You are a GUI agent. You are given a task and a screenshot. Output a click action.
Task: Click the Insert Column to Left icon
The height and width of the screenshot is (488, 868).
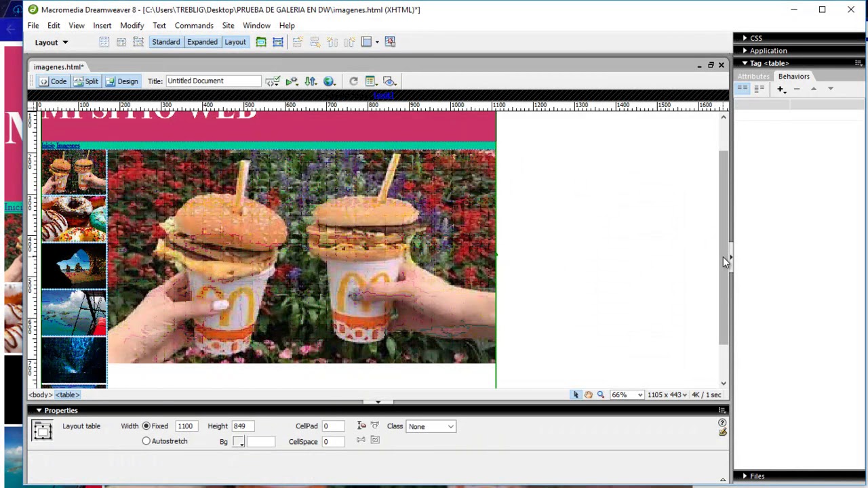[332, 42]
